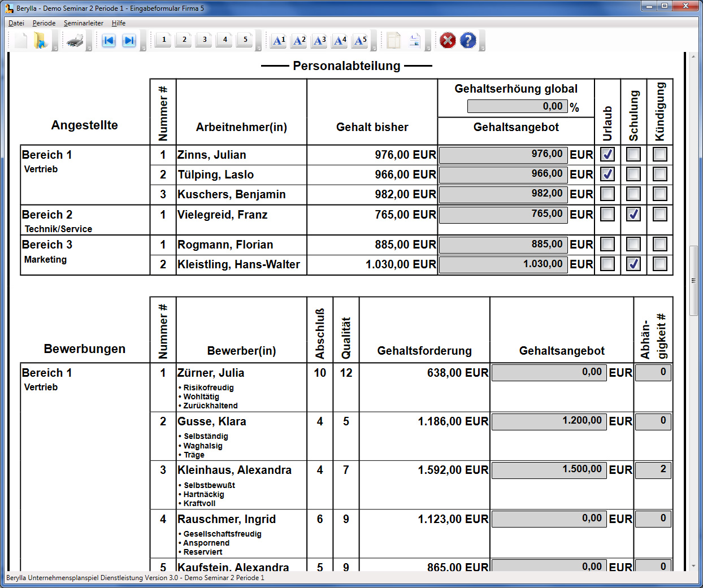Click the printer icon
The width and height of the screenshot is (703, 588).
point(75,41)
